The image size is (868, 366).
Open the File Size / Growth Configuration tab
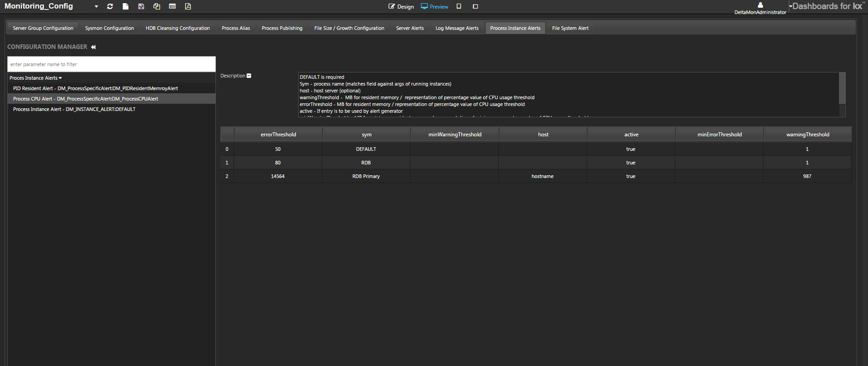point(349,28)
